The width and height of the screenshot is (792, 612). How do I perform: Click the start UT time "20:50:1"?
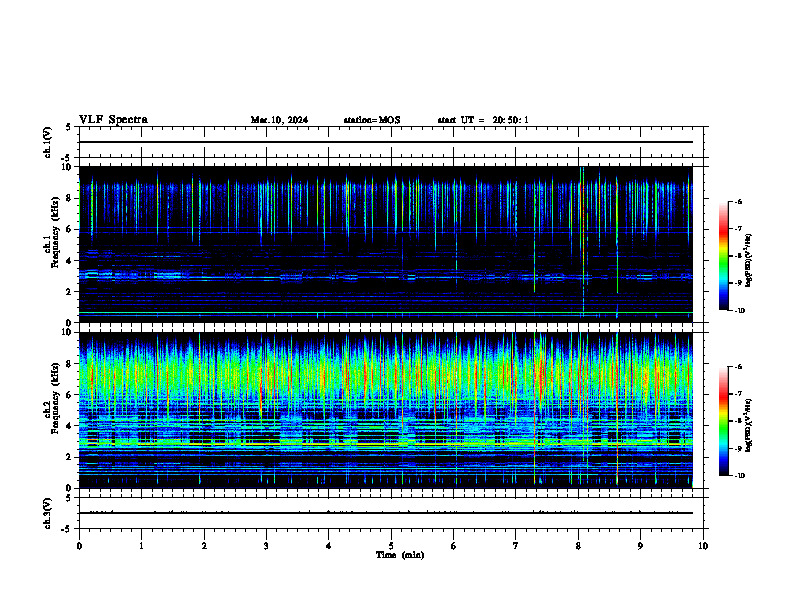tap(510, 120)
